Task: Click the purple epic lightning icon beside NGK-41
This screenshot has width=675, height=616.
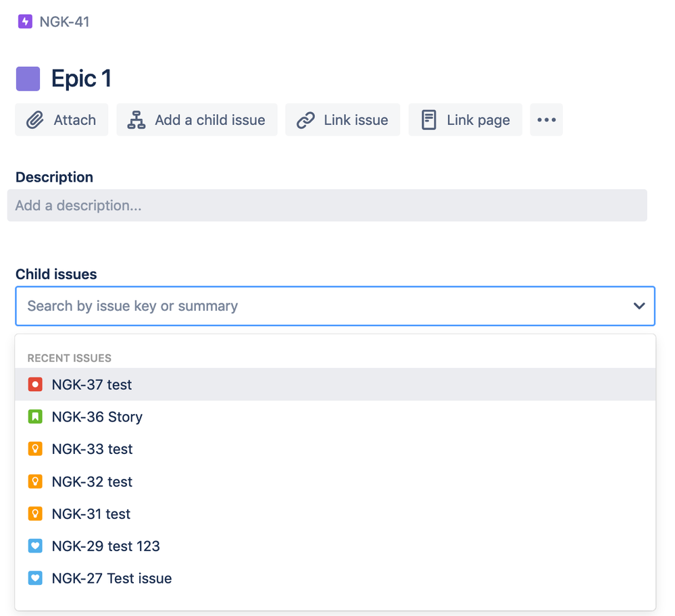Action: pos(25,22)
